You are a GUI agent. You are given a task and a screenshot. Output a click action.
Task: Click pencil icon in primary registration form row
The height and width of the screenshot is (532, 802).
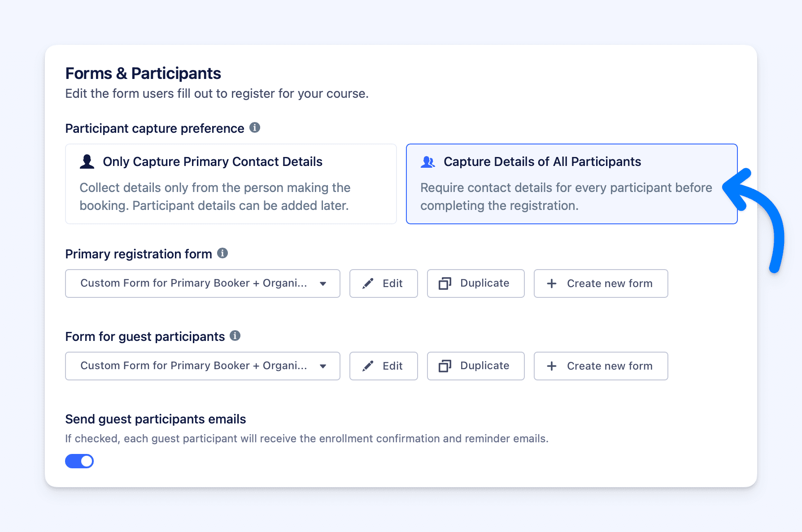pyautogui.click(x=368, y=283)
